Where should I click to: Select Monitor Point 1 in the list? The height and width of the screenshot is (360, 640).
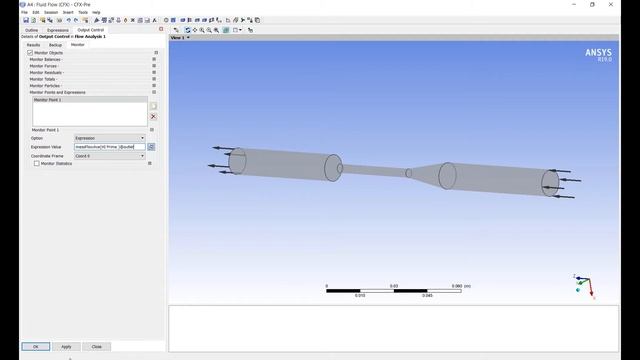click(x=90, y=100)
